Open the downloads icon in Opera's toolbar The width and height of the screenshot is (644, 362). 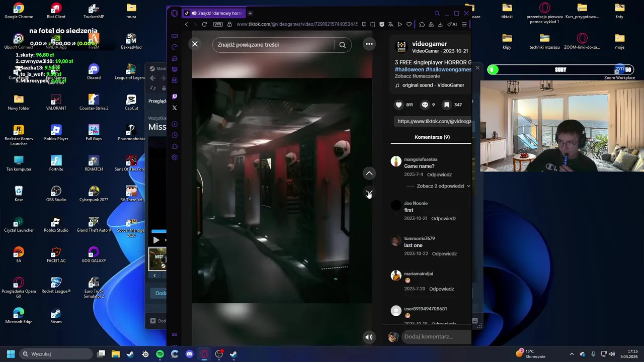440,24
